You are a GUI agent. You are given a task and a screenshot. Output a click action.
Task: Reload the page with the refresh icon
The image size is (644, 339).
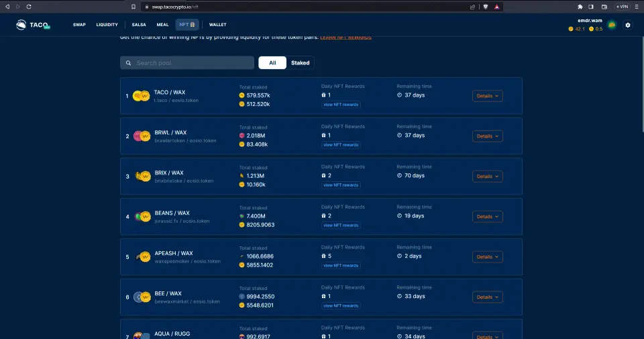coord(29,7)
